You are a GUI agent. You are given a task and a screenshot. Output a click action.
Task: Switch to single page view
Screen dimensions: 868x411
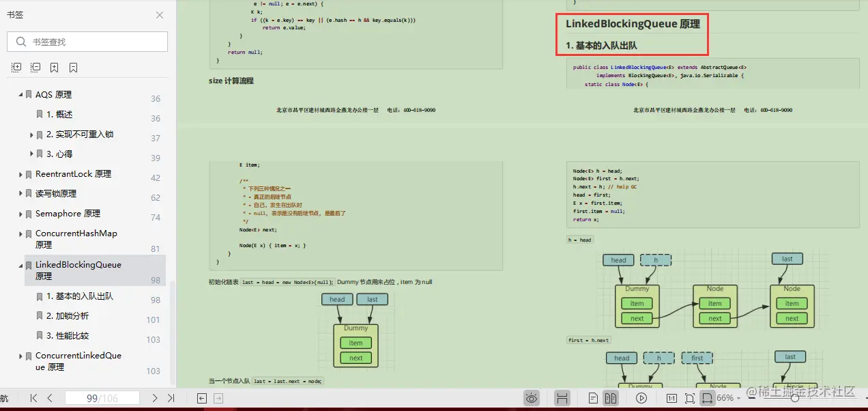pyautogui.click(x=593, y=398)
